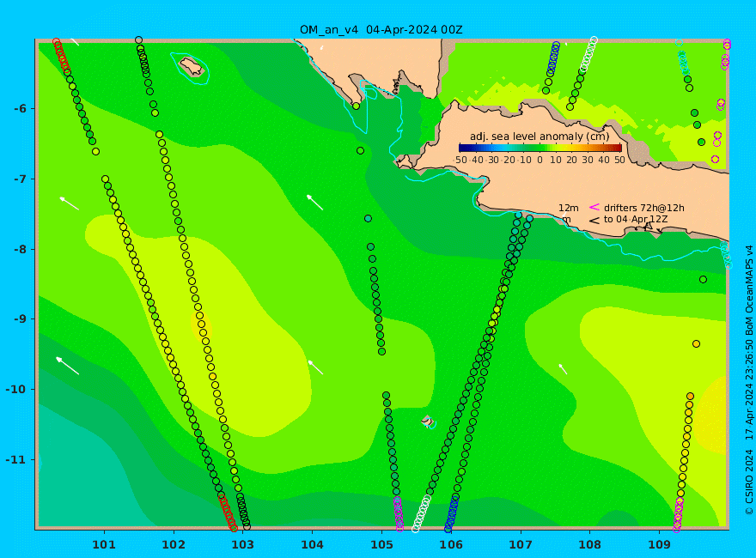
Task: Select the 'adj. sea level anomaly (cm)' label
Action: click(540, 136)
